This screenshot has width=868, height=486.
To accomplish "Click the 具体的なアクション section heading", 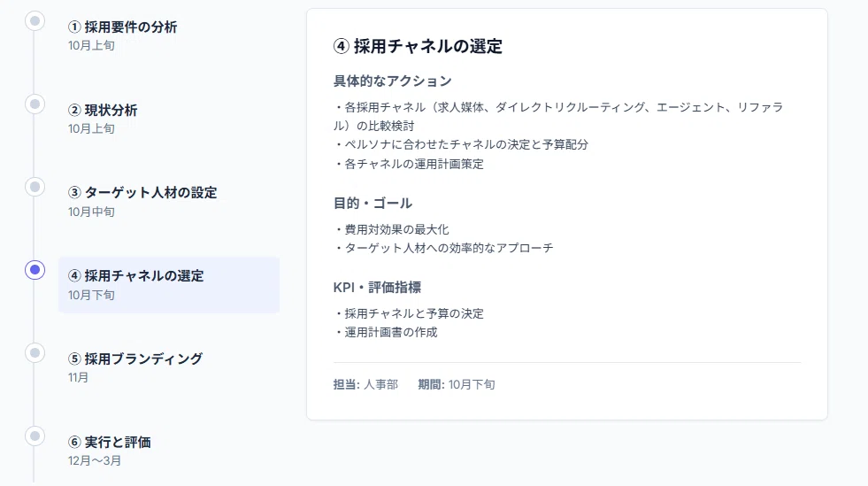I will (393, 81).
